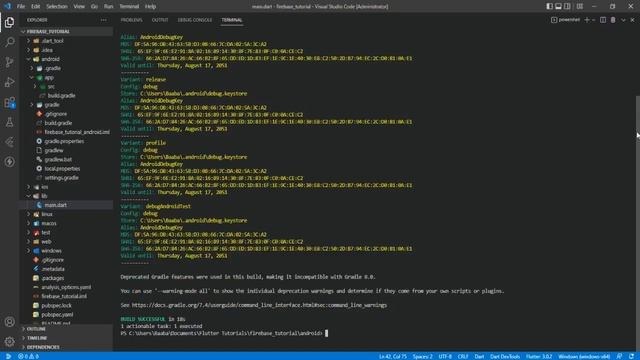Screen dimensions: 640x360
Task: Open the Manage gear icon
Action: [x=9, y=341]
